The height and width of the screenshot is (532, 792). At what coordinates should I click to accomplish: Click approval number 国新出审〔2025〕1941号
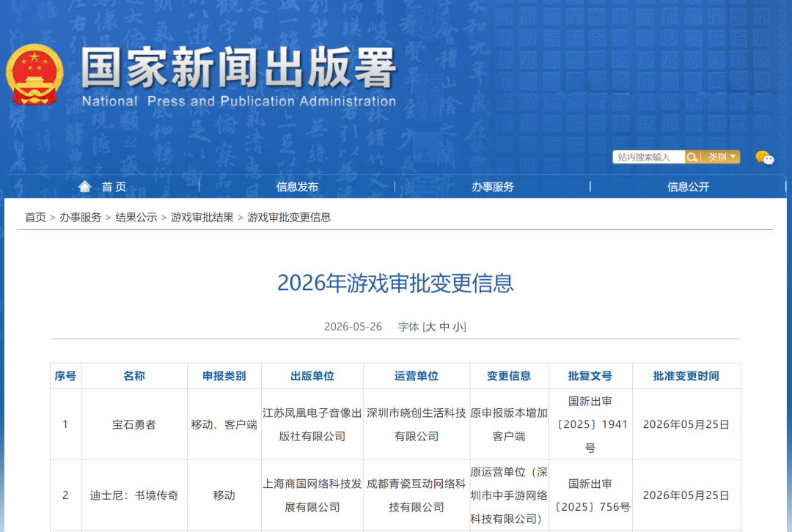tap(590, 424)
